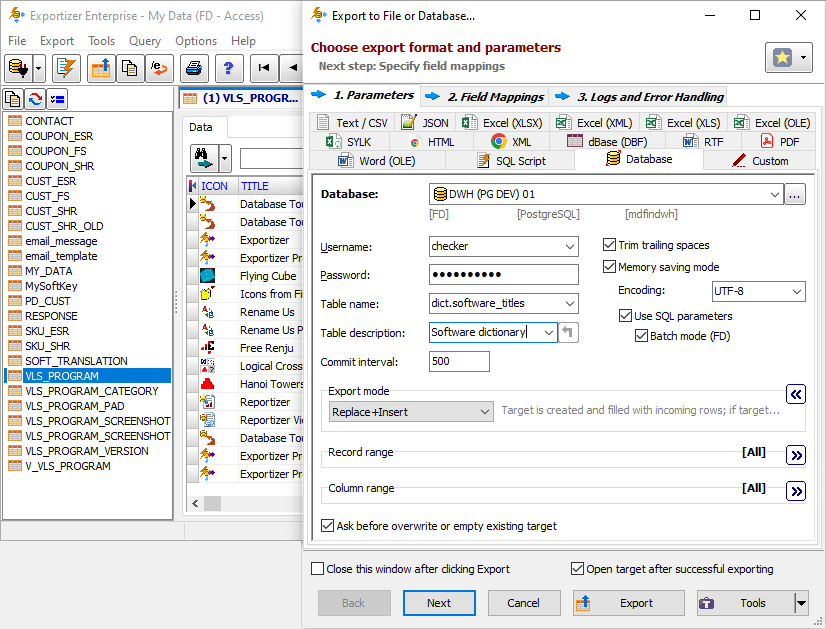This screenshot has width=826, height=629.
Task: Switch to 3. Logs and Error Handling tab
Action: tap(640, 96)
